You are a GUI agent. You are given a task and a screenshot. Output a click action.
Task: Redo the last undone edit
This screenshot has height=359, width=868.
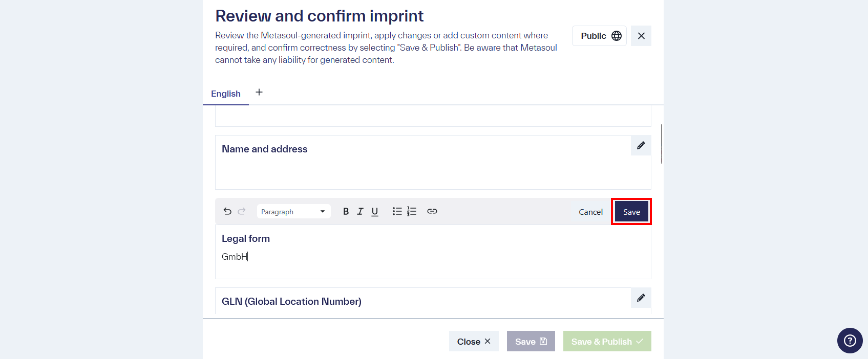[x=242, y=211]
